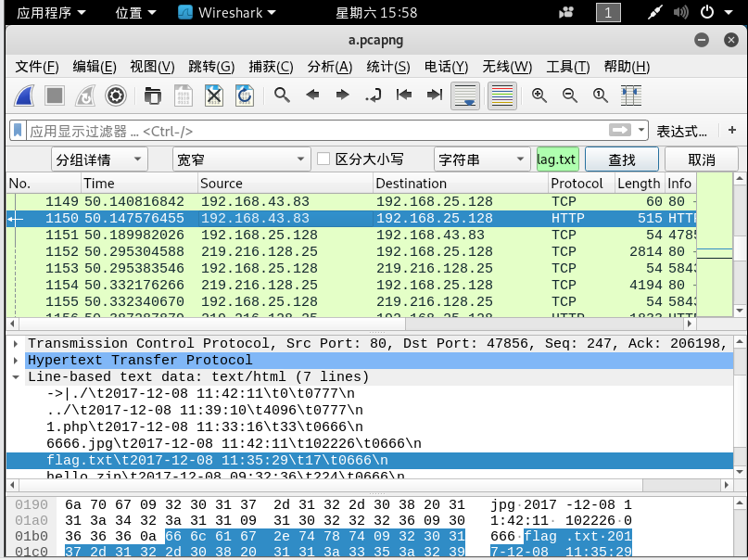
Task: Zoom out on packet text
Action: point(570,95)
